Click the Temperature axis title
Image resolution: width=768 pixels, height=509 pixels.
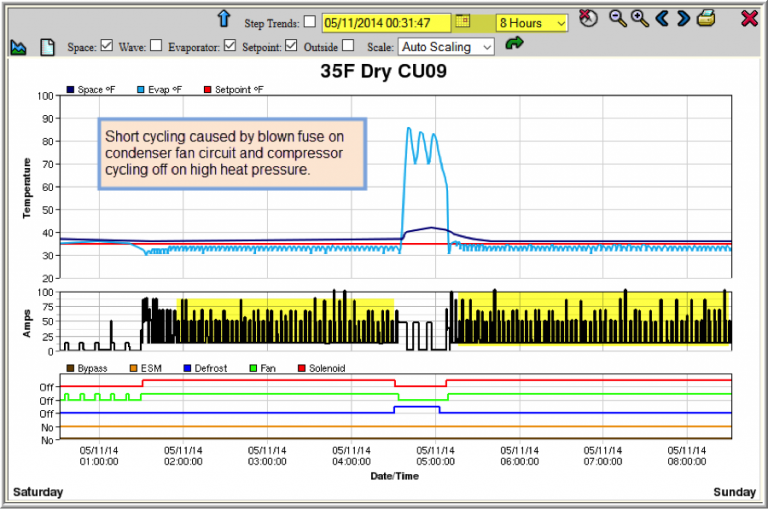[26, 188]
